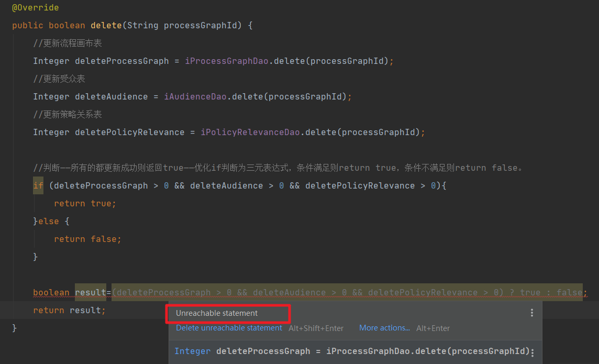Click the return result; statement
This screenshot has width=599, height=364.
tap(69, 310)
